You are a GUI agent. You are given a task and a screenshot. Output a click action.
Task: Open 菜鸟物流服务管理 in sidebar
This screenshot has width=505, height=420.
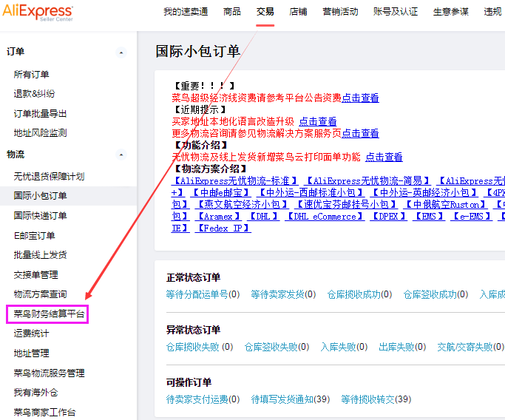click(x=49, y=373)
